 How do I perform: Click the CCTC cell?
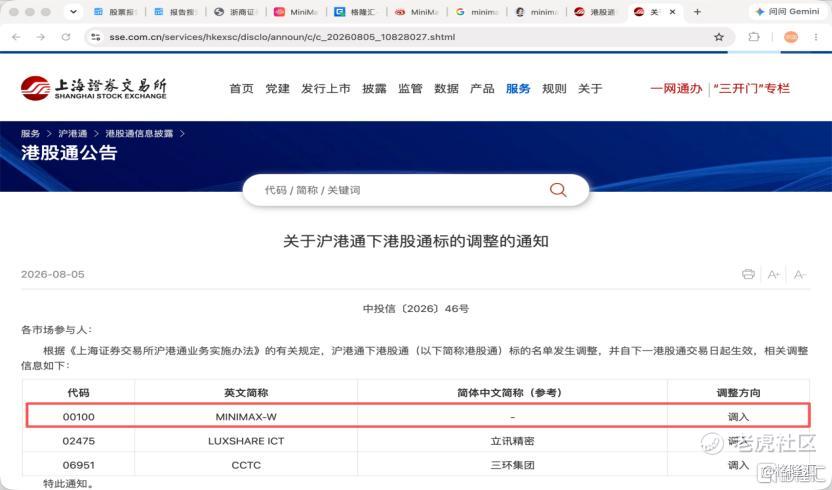click(x=246, y=465)
